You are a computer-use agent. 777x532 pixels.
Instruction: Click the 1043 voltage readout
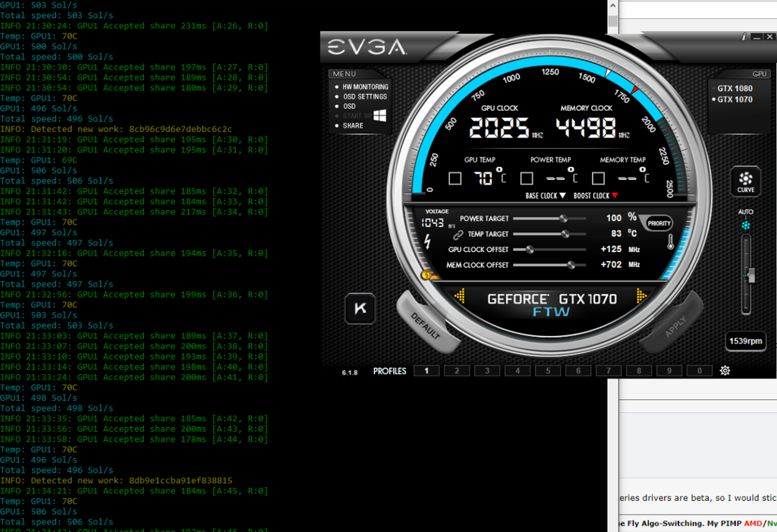433,223
